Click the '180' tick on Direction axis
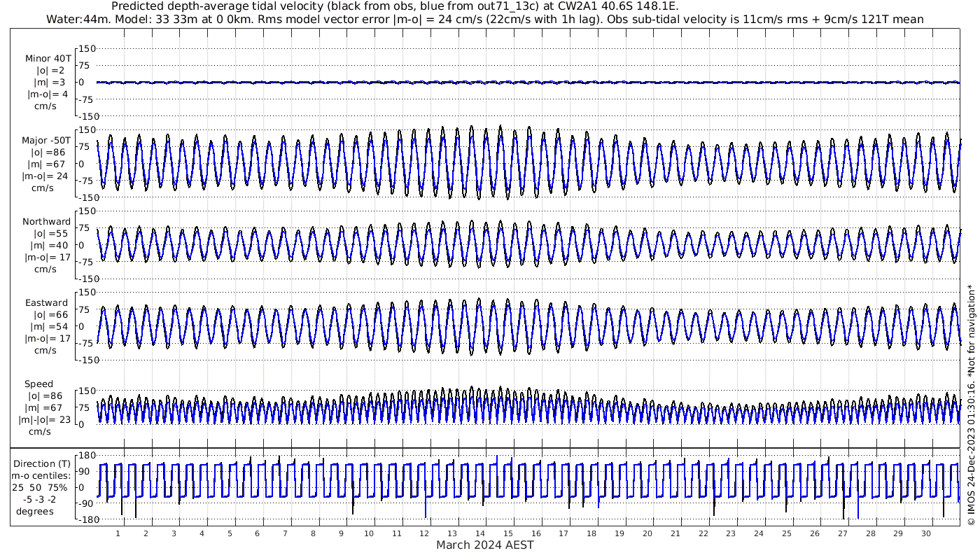The height and width of the screenshot is (560, 980). click(x=86, y=455)
